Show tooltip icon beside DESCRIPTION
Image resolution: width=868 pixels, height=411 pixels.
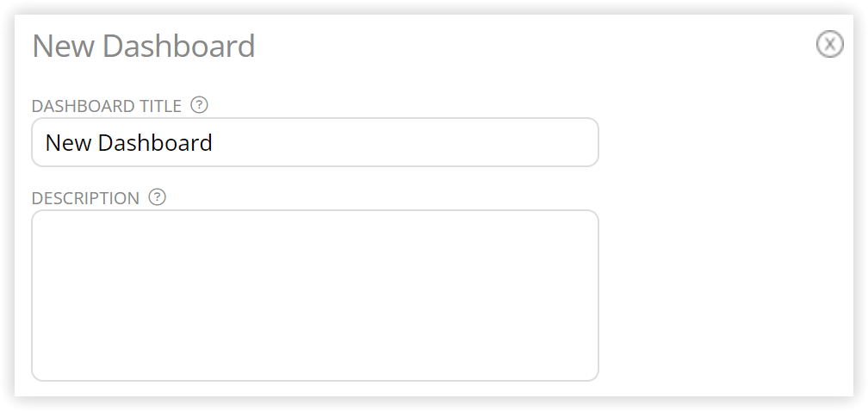158,196
